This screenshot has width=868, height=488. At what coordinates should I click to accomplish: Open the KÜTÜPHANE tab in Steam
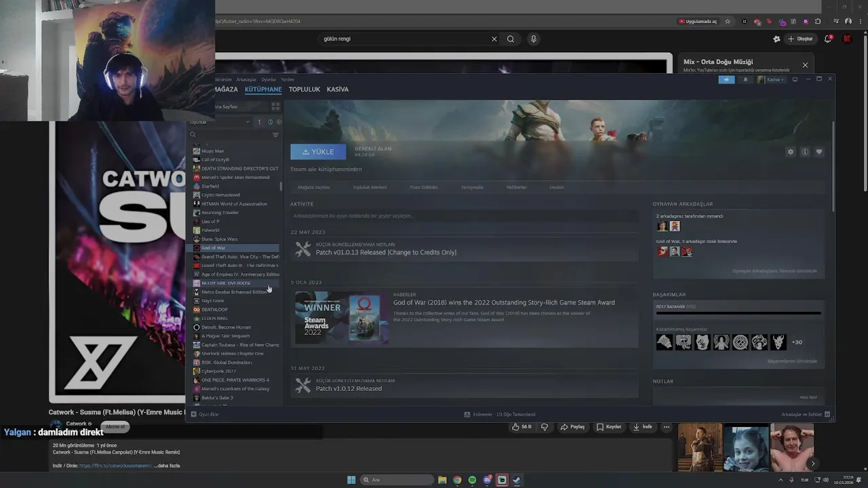[x=263, y=89]
